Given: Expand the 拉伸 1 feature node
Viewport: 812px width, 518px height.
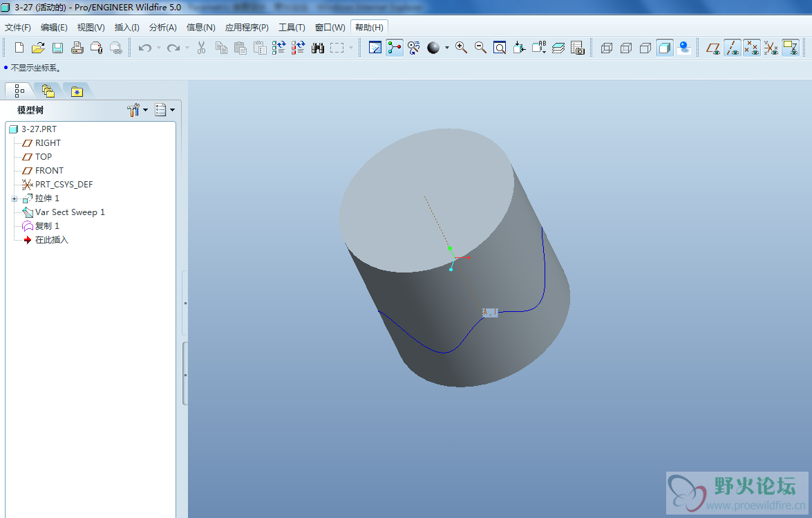Looking at the screenshot, I should point(15,199).
